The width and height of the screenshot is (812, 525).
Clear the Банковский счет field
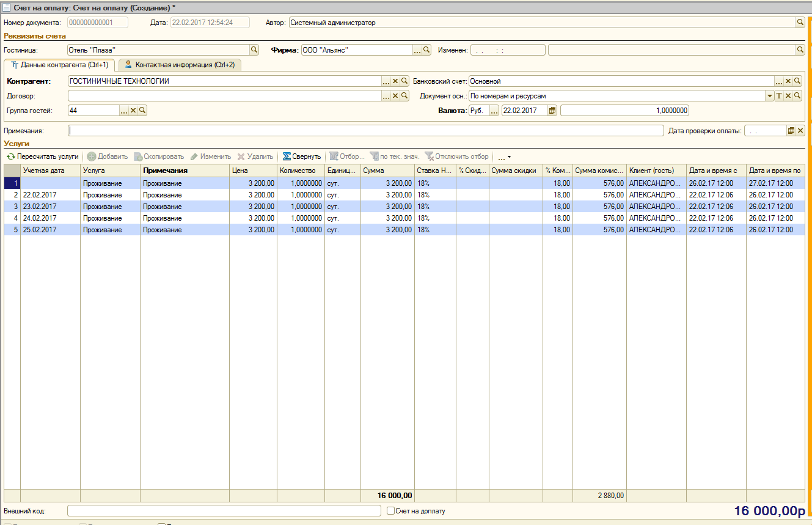[x=788, y=81]
